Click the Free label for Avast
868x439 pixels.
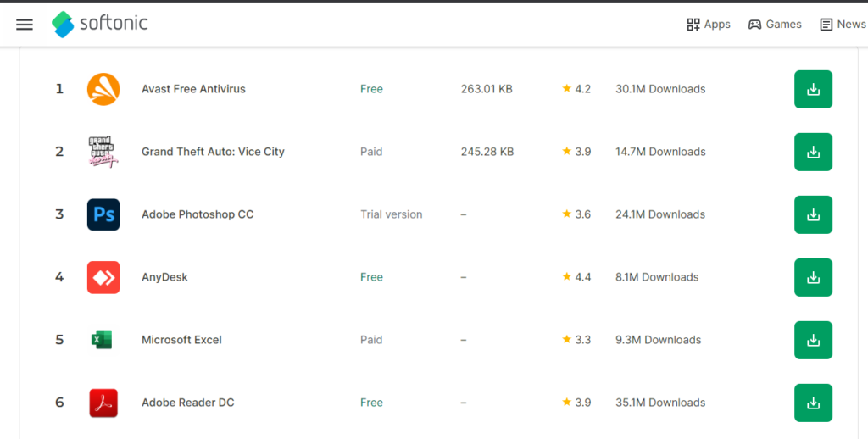point(371,89)
